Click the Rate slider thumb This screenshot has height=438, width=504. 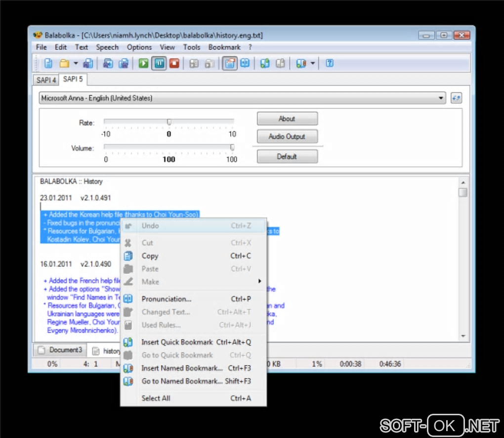pyautogui.click(x=169, y=122)
